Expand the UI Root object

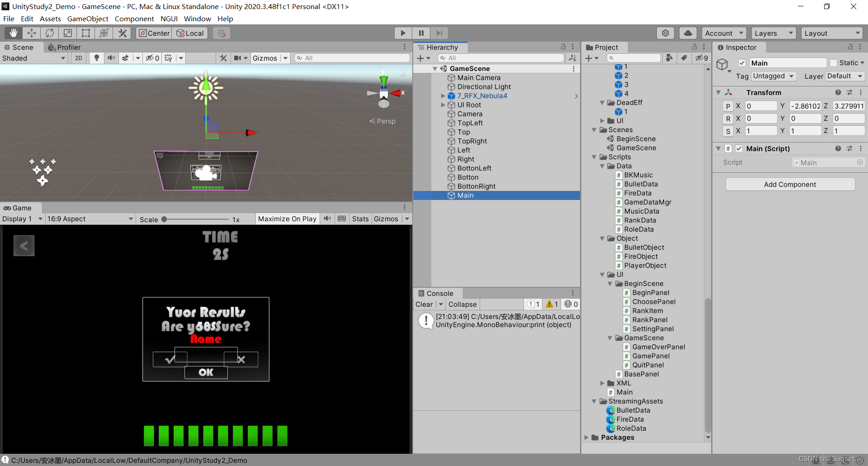coord(443,105)
